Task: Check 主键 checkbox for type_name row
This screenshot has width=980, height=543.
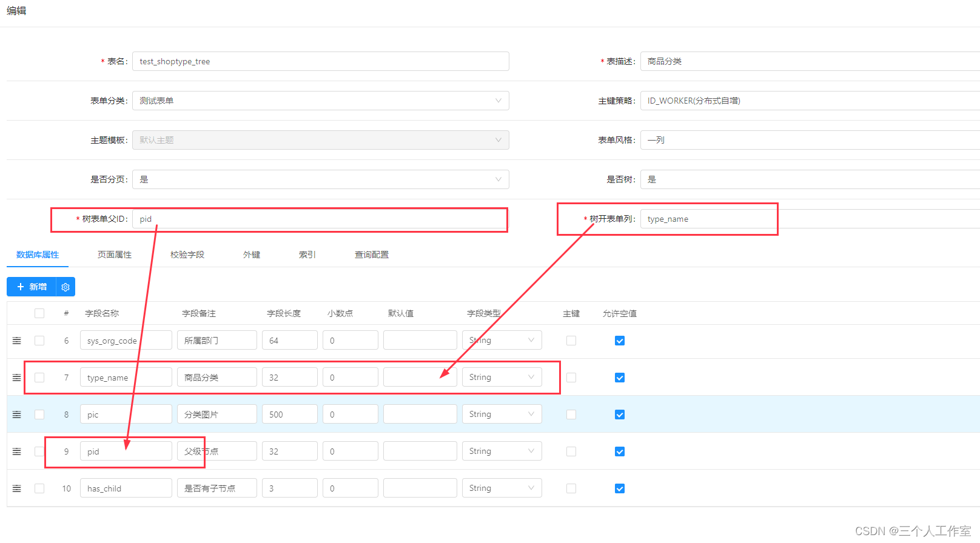Action: (x=571, y=378)
